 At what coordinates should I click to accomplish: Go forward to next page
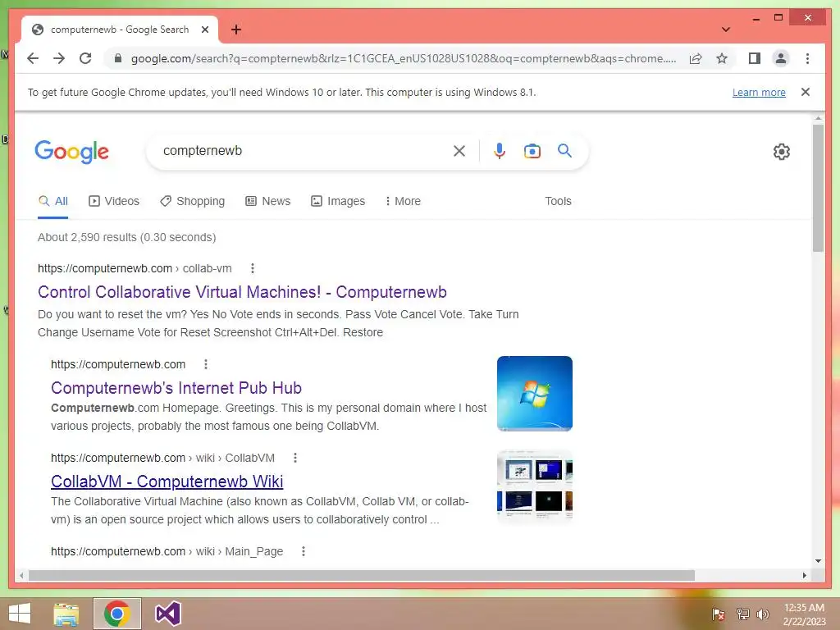pos(59,58)
